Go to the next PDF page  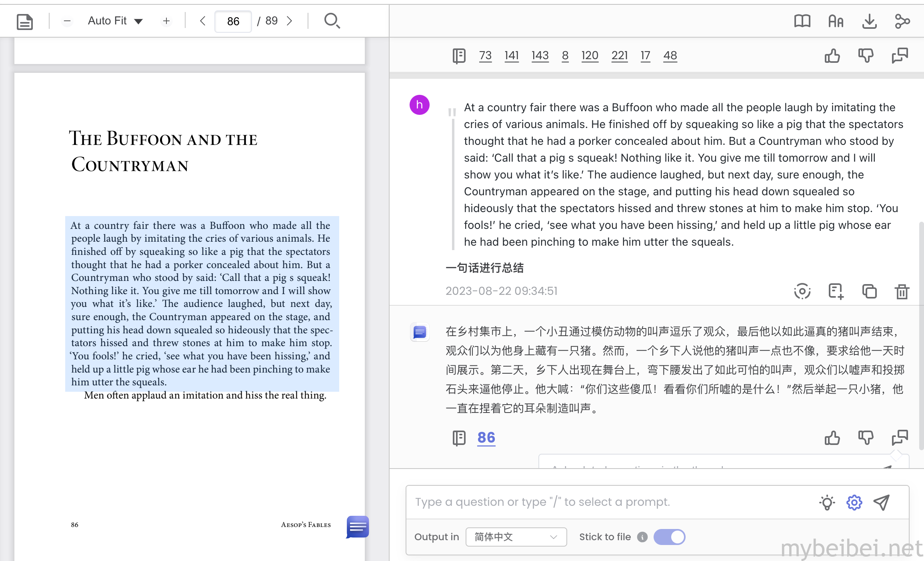(x=290, y=21)
